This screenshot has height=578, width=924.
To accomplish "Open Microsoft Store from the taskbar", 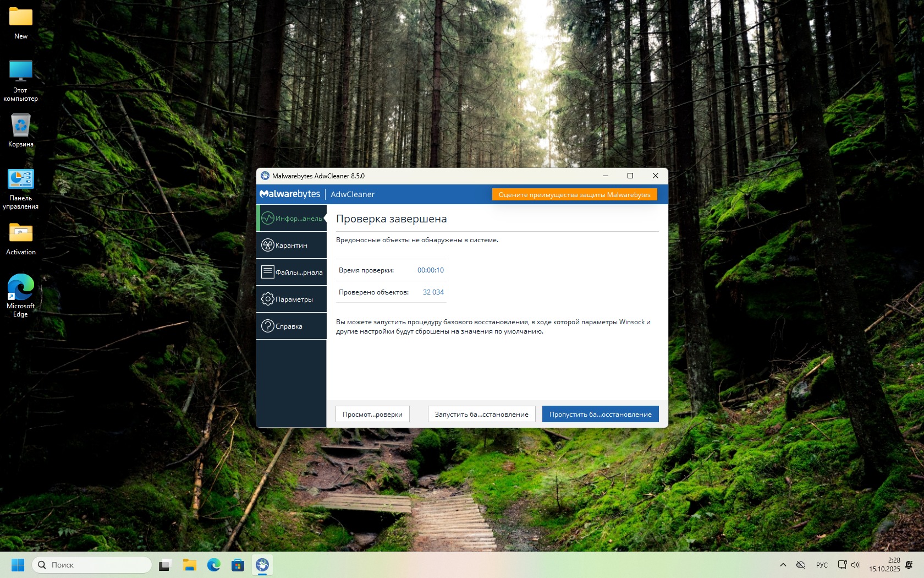I will point(238,565).
